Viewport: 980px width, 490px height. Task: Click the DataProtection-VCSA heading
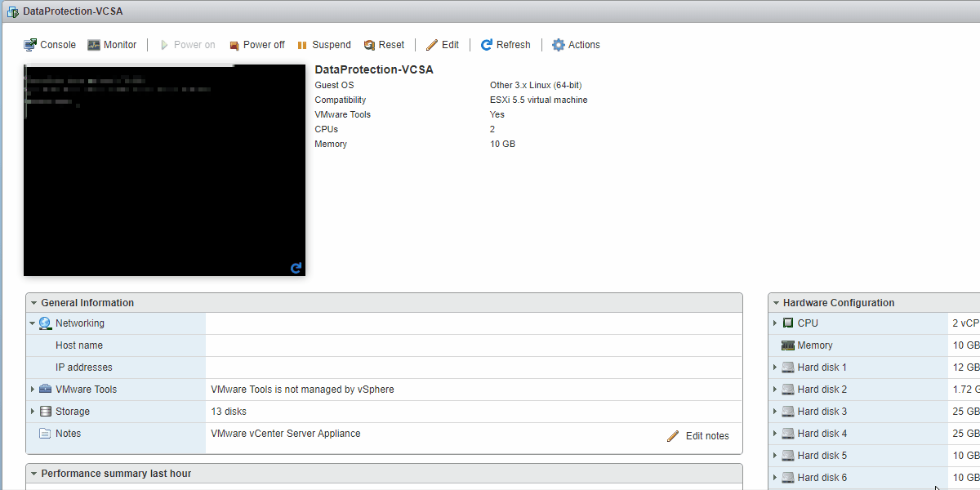click(x=374, y=69)
